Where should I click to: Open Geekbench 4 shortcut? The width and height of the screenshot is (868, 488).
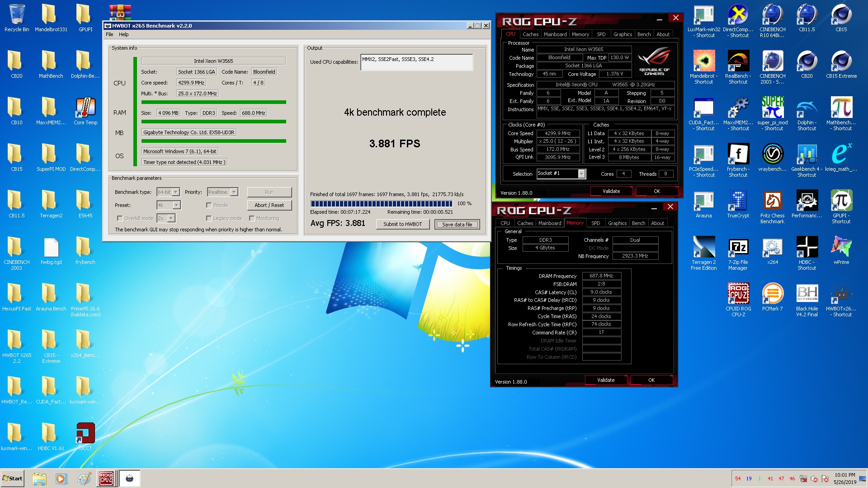pyautogui.click(x=807, y=160)
